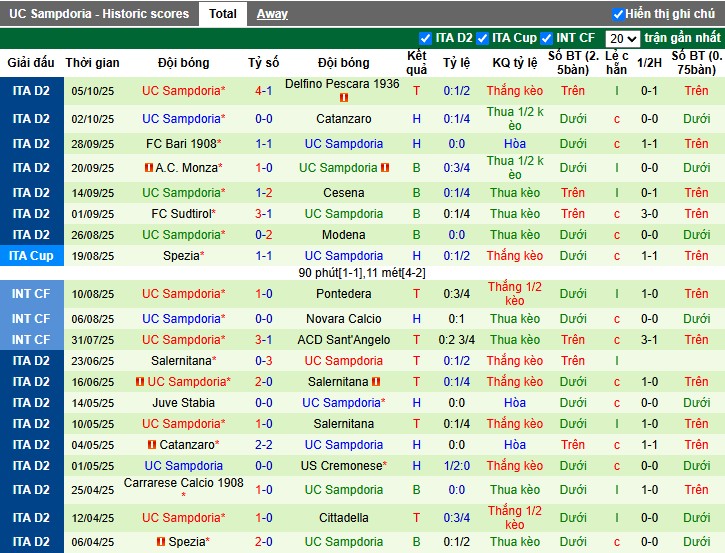
Task: Click red card icon under Delfino Pescara 1936
Action: pyautogui.click(x=344, y=98)
